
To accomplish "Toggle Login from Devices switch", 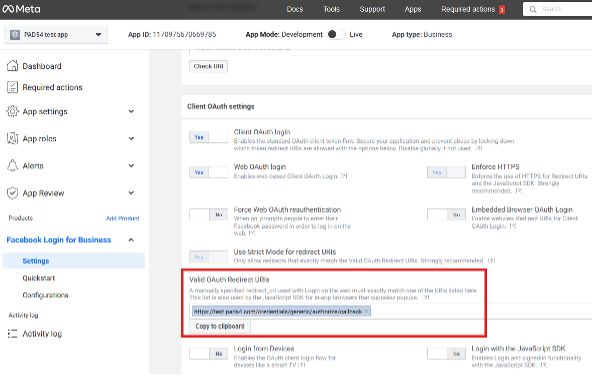I will coord(208,354).
